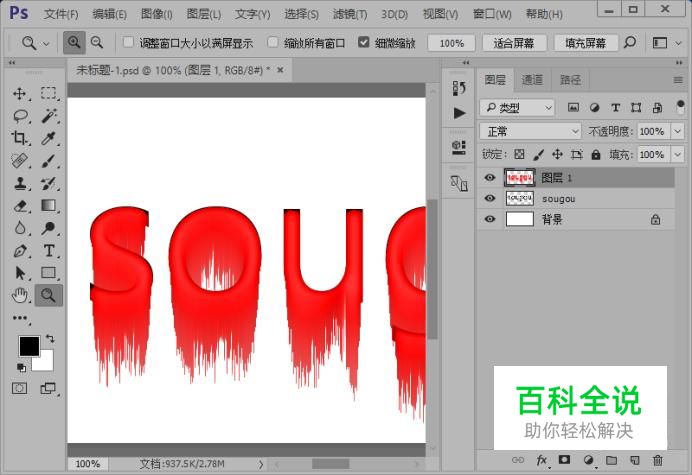Toggle the layer filter switch
The height and width of the screenshot is (475, 692).
tap(680, 108)
